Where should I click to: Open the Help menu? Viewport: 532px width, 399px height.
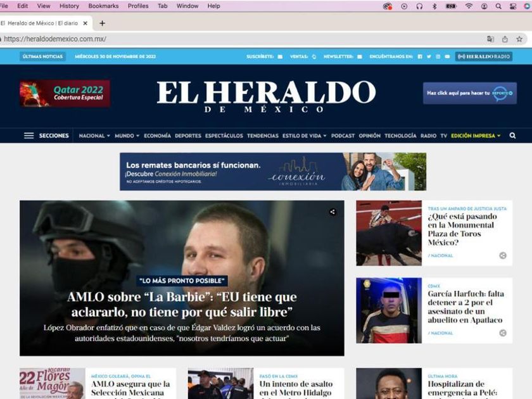[214, 6]
